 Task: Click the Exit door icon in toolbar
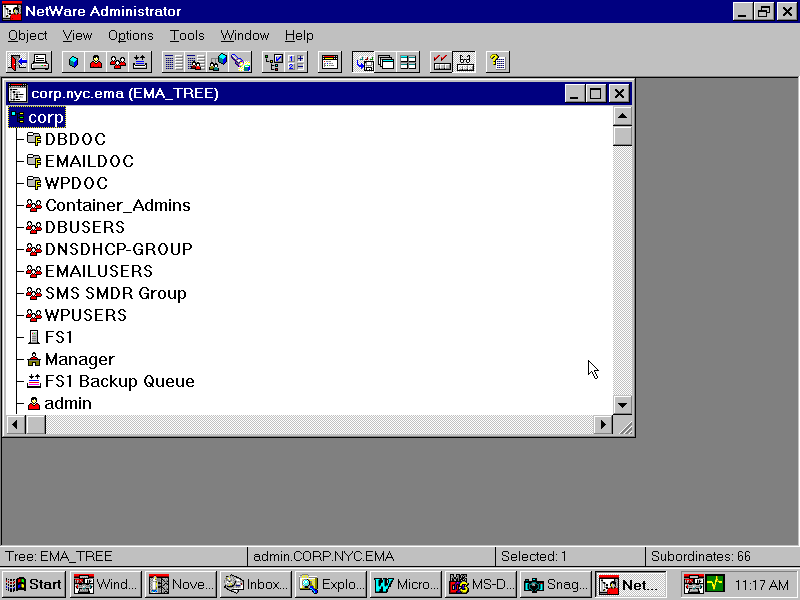[x=18, y=62]
